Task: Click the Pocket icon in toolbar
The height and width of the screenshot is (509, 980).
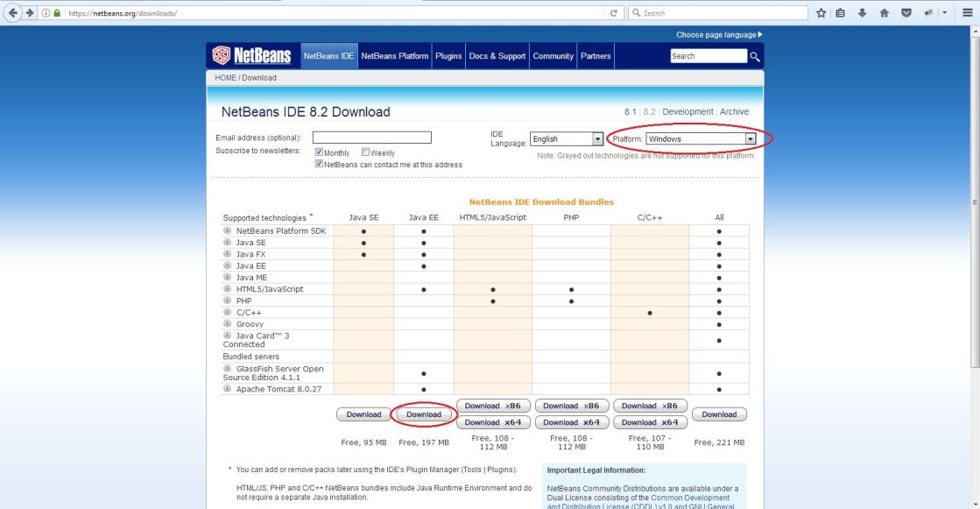Action: 906,12
